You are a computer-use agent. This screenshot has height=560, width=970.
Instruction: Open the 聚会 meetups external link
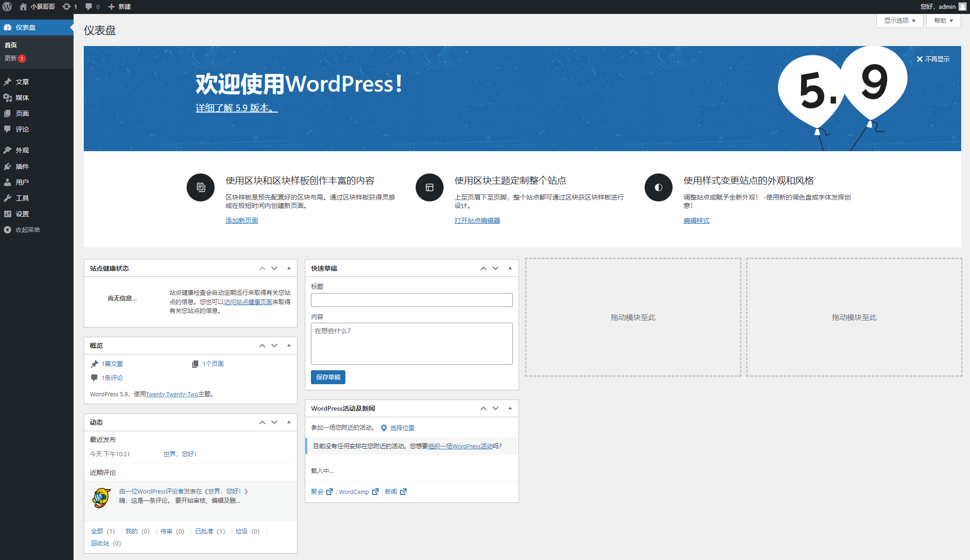[x=322, y=492]
